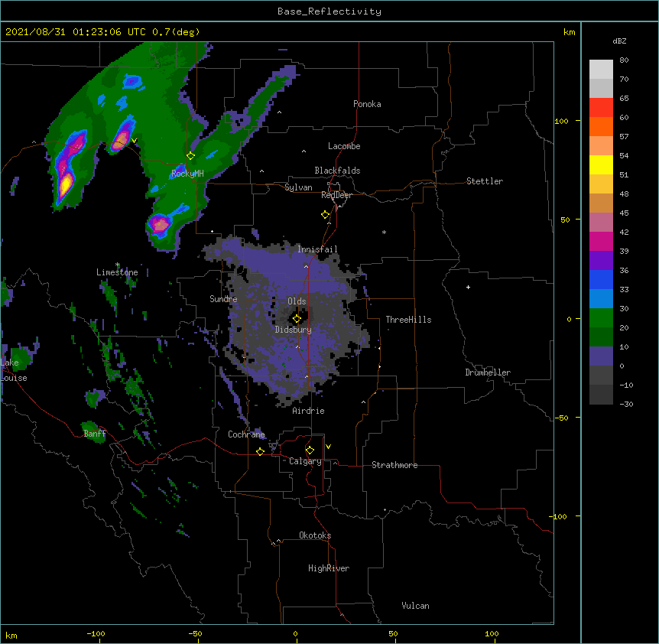Click the white asterisk east of RedDeer
659x644 pixels.
pos(384,232)
